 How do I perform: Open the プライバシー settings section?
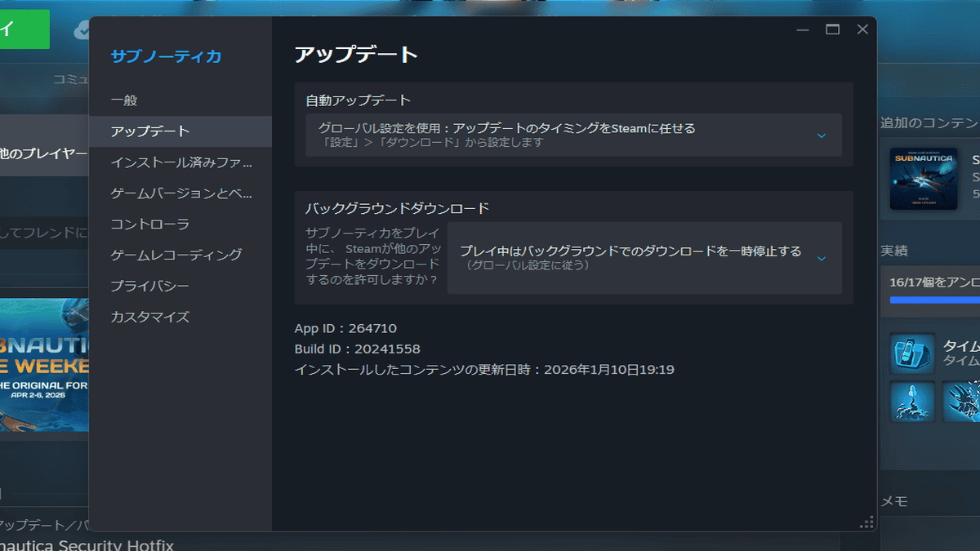click(180, 287)
